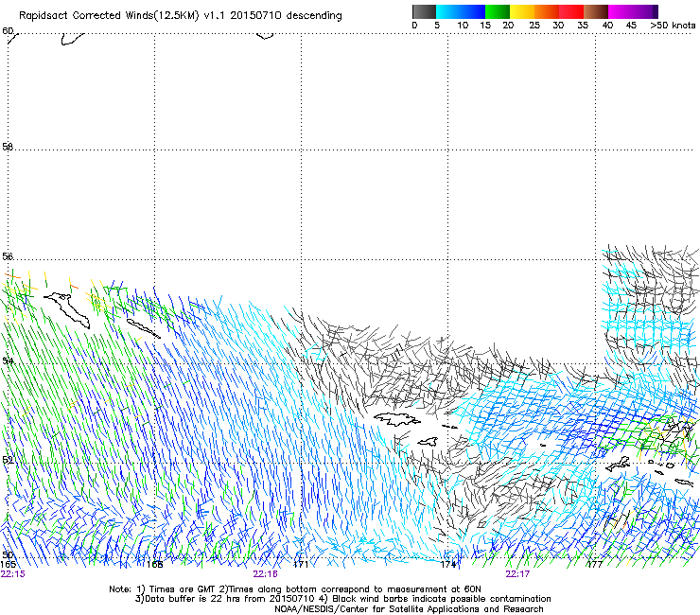Click the legend scale label '25'
This screenshot has height=615, width=700.
pos(534,26)
